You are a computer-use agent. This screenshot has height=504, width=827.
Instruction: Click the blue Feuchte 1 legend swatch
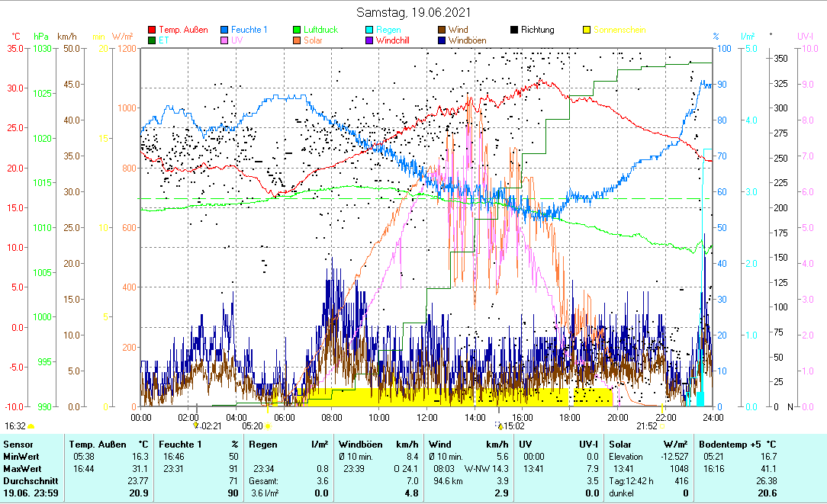(225, 30)
